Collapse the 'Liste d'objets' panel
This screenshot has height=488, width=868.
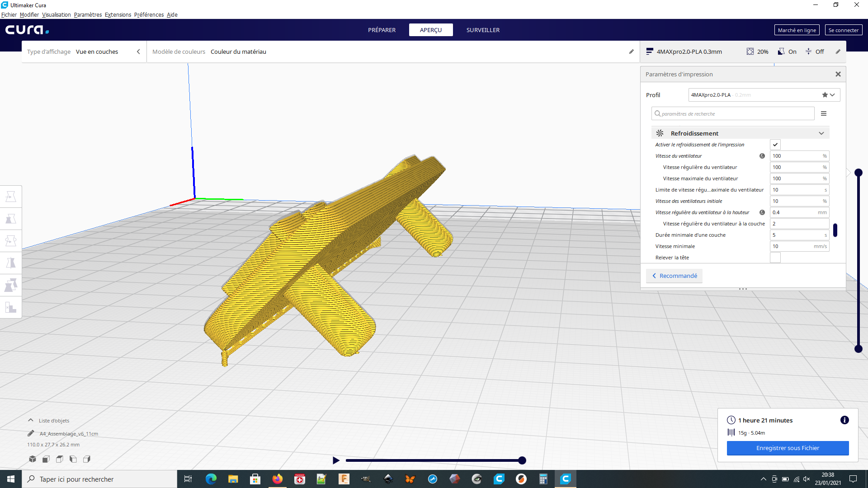click(x=31, y=420)
